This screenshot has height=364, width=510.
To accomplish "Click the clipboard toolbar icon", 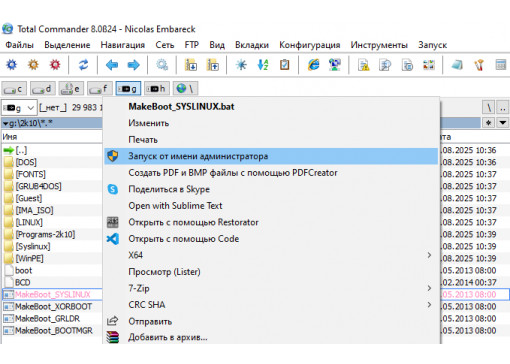I will (x=284, y=65).
